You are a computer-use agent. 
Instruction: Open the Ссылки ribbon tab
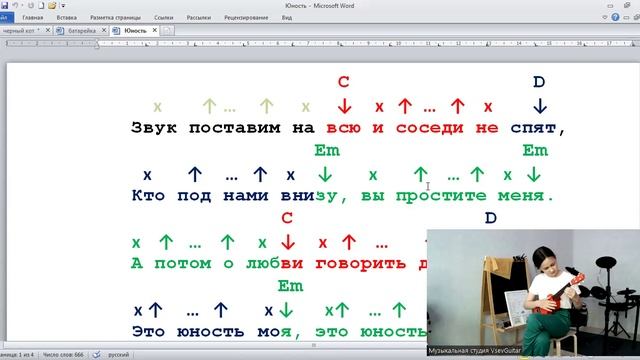coord(164,18)
